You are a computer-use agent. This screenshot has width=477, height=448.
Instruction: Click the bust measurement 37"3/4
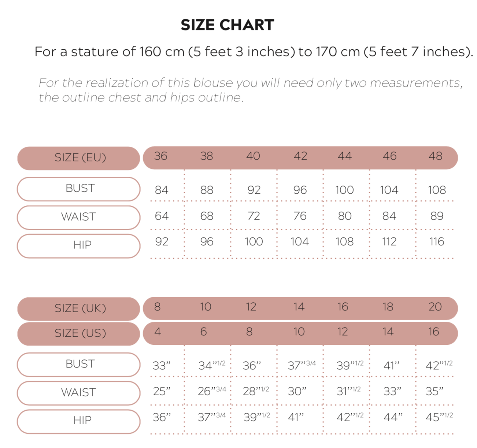click(x=302, y=365)
